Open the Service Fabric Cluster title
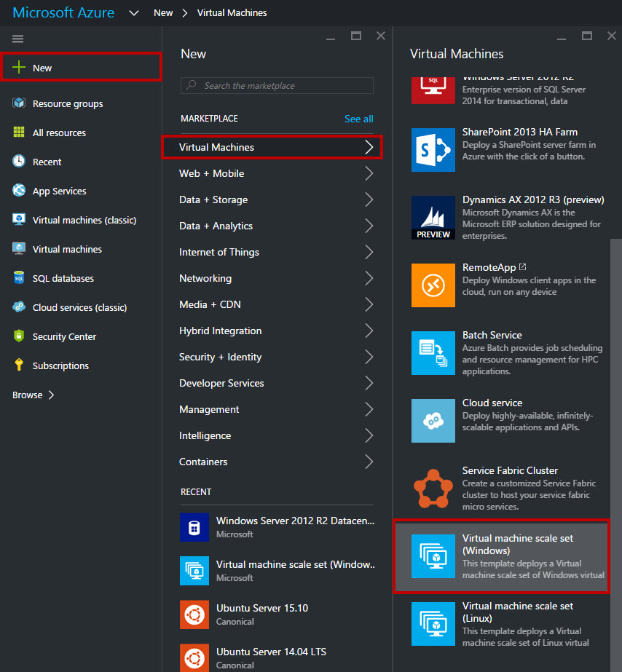 510,470
